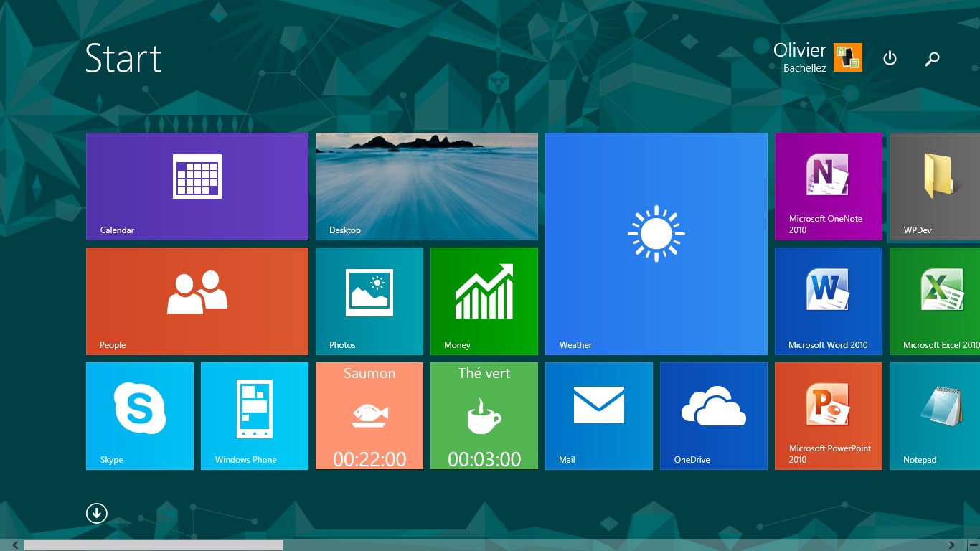Show all apps with the down arrow
Screen dimensions: 980x551
[96, 513]
